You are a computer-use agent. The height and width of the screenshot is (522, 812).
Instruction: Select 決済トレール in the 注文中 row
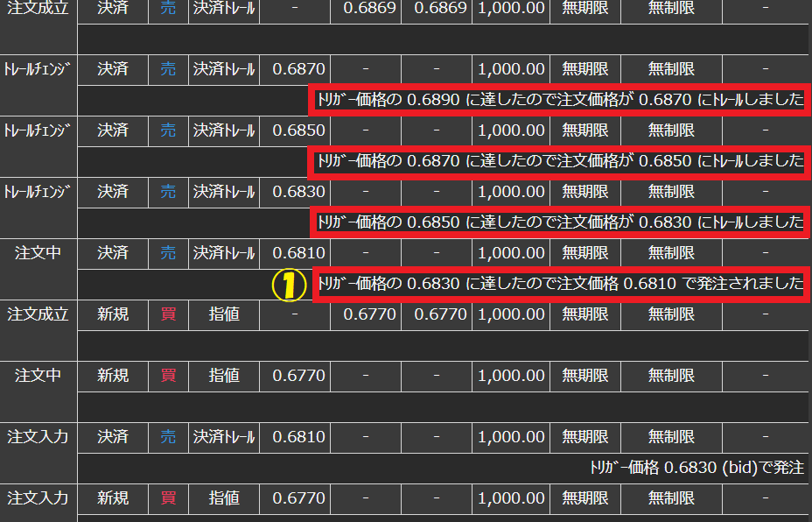[224, 253]
